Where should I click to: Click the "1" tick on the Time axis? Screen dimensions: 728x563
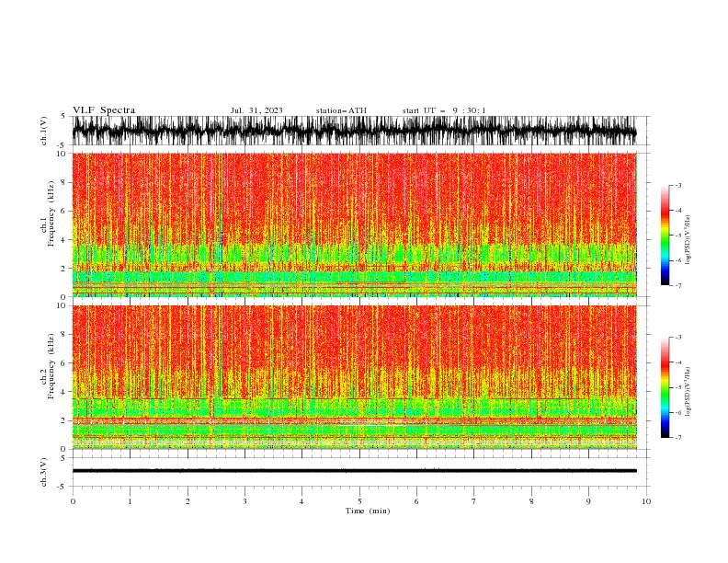(130, 501)
